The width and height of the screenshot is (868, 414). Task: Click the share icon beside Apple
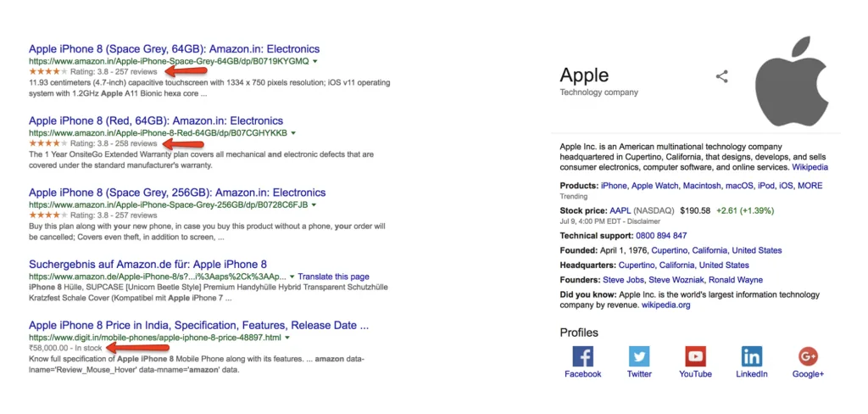(721, 76)
